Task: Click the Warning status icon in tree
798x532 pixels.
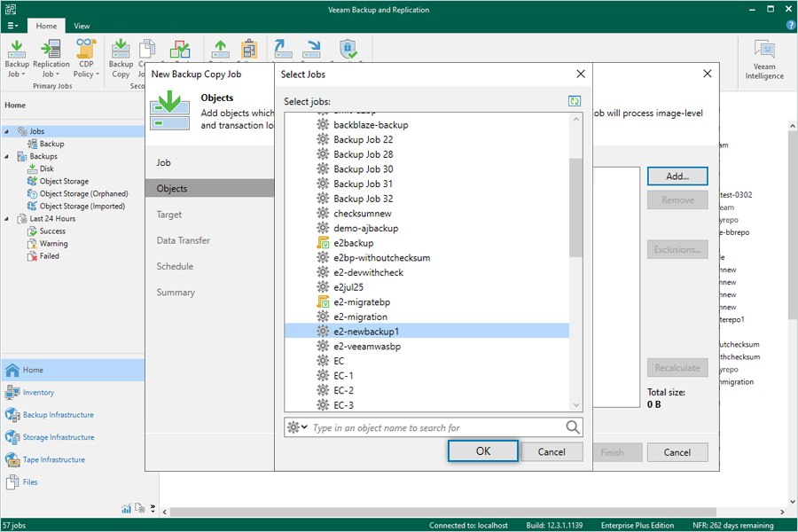Action: coord(32,243)
